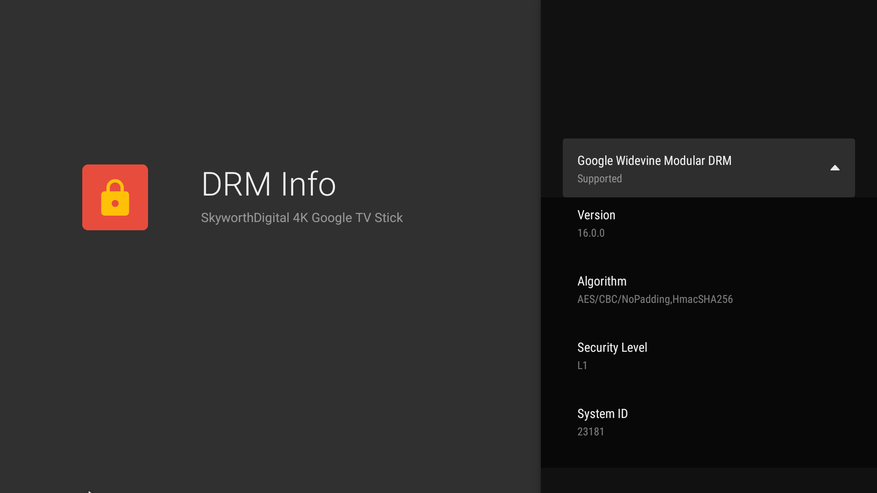Select the Google Widevine Modular DRM title
The width and height of the screenshot is (877, 493).
[654, 160]
